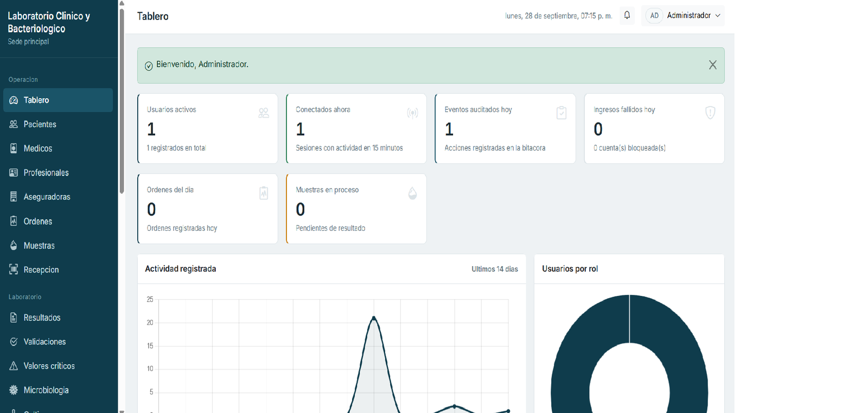This screenshot has height=413, width=868.
Task: Go to Medicos section
Action: (x=58, y=148)
